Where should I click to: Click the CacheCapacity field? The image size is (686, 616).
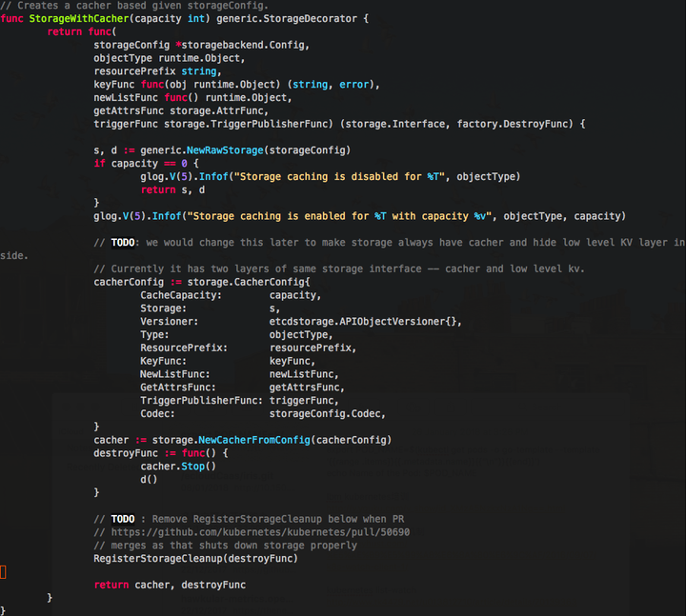(181, 295)
